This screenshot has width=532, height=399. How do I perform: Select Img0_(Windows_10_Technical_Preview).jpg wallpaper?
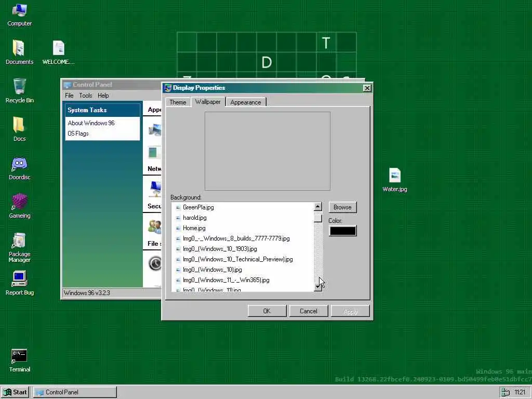point(243,259)
